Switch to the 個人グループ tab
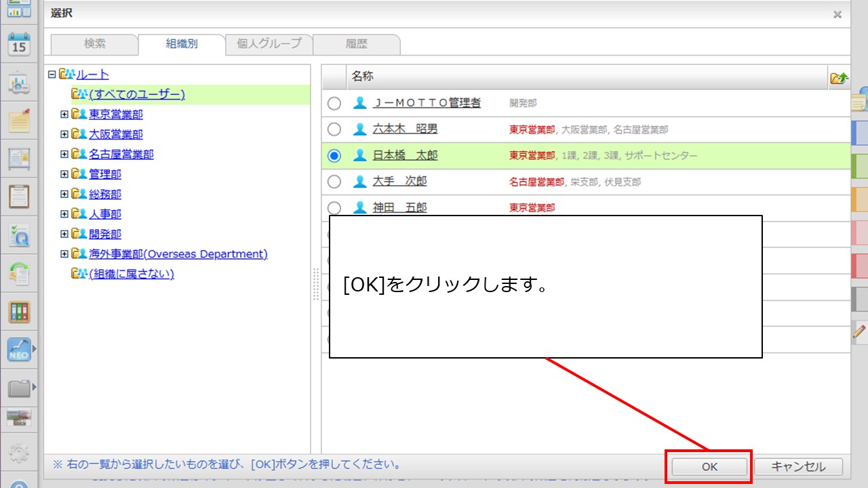Screen dimensions: 868x488 pos(269,44)
